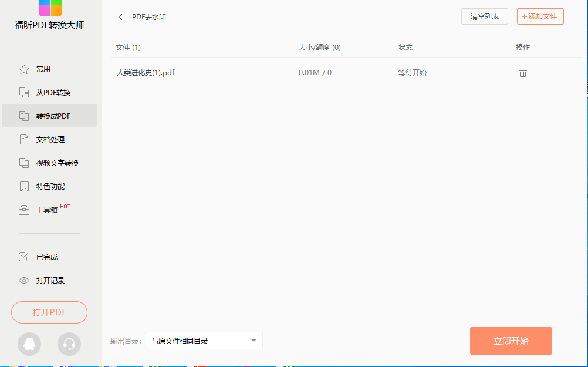Click the 打开记录 eye icon
Viewport: 588px width, 367px height.
23,280
